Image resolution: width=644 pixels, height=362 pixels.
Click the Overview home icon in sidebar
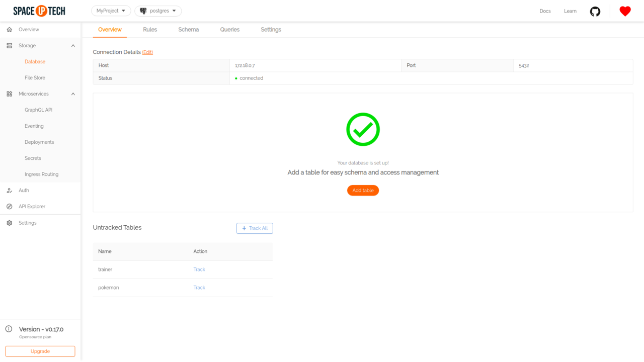pyautogui.click(x=9, y=30)
